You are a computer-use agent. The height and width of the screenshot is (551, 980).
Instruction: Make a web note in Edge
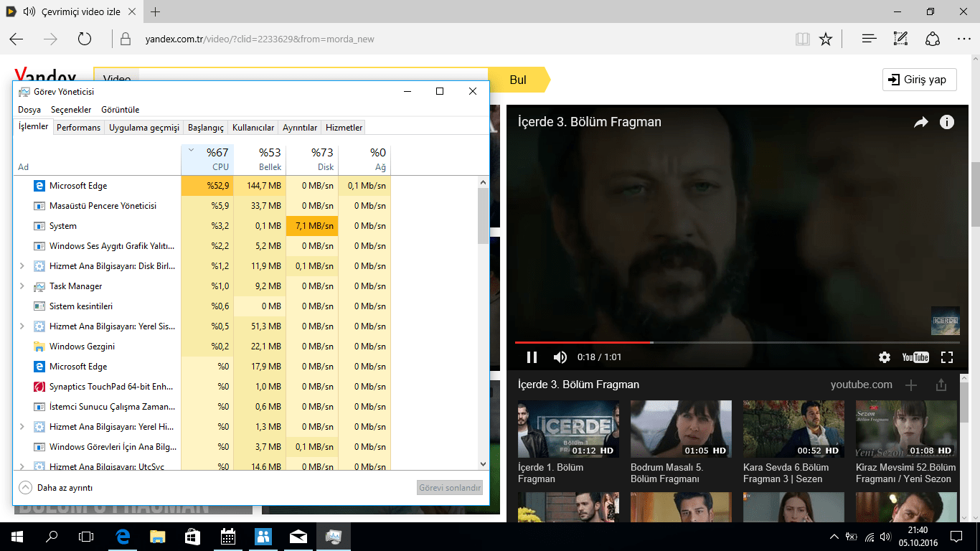tap(901, 39)
